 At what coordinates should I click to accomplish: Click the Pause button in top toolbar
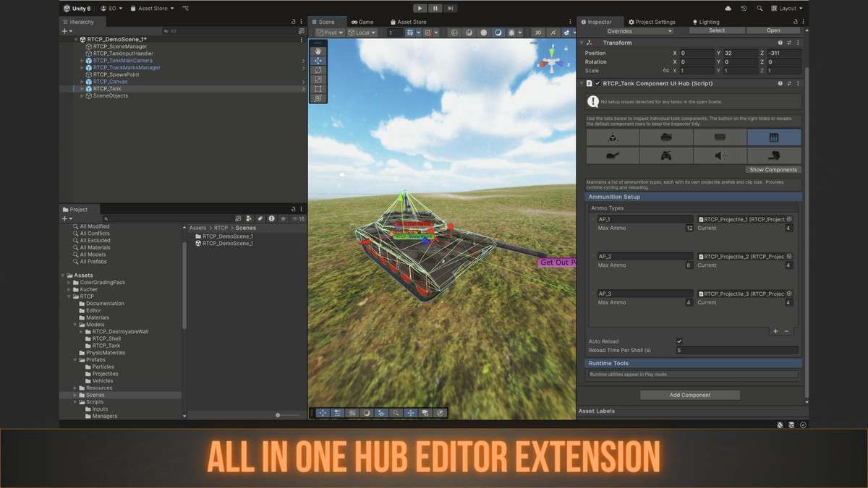[x=435, y=8]
